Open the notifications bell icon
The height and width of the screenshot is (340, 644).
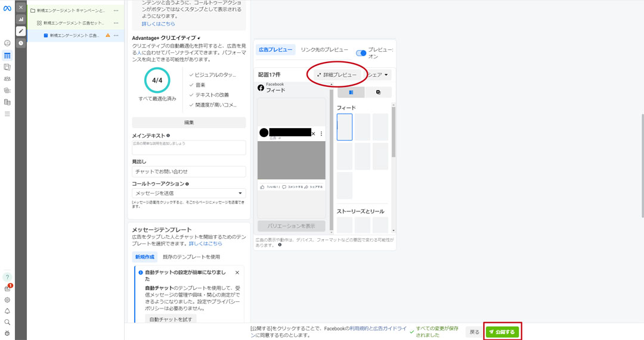pos(7,311)
